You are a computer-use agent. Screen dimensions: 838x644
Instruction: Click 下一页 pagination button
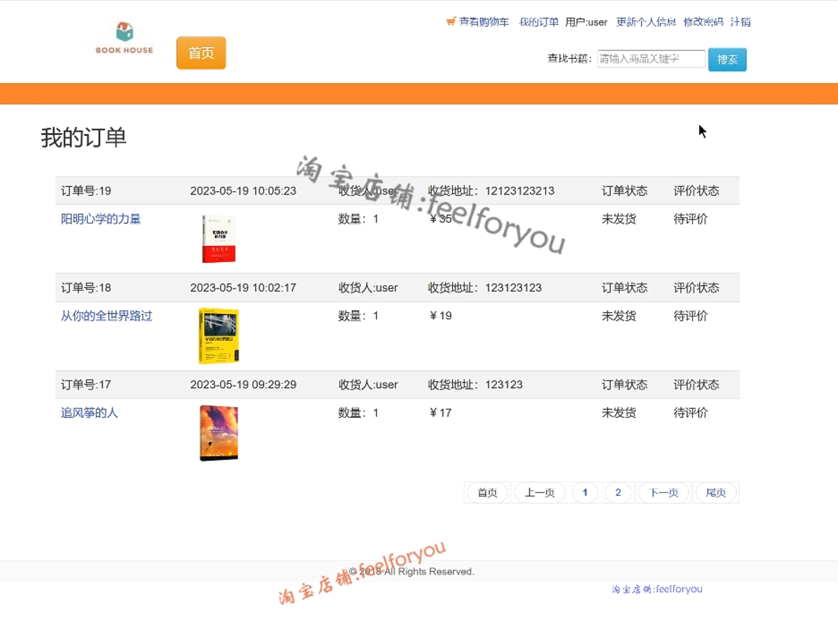(x=664, y=492)
